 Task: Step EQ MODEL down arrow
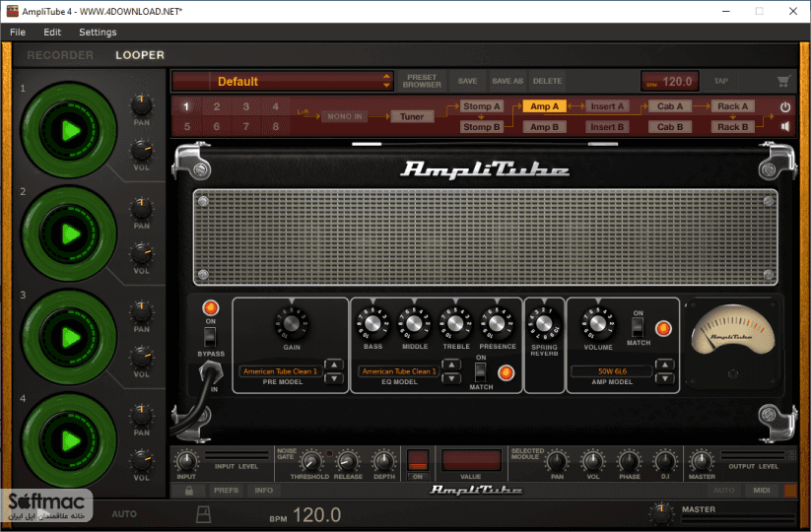451,378
